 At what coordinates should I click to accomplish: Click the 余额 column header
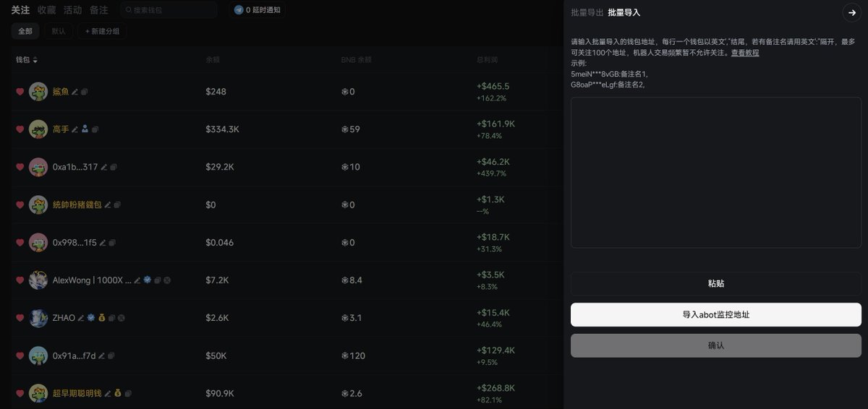point(213,60)
